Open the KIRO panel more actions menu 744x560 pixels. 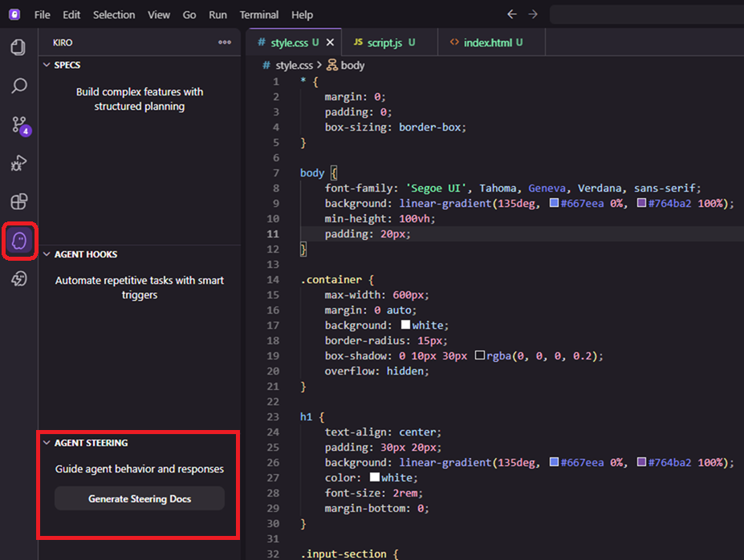click(225, 43)
